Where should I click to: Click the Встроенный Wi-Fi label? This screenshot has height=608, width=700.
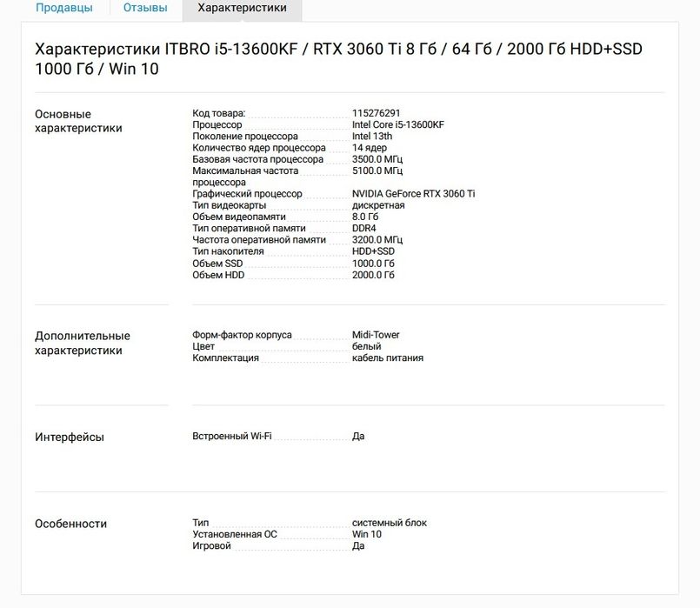tap(231, 436)
